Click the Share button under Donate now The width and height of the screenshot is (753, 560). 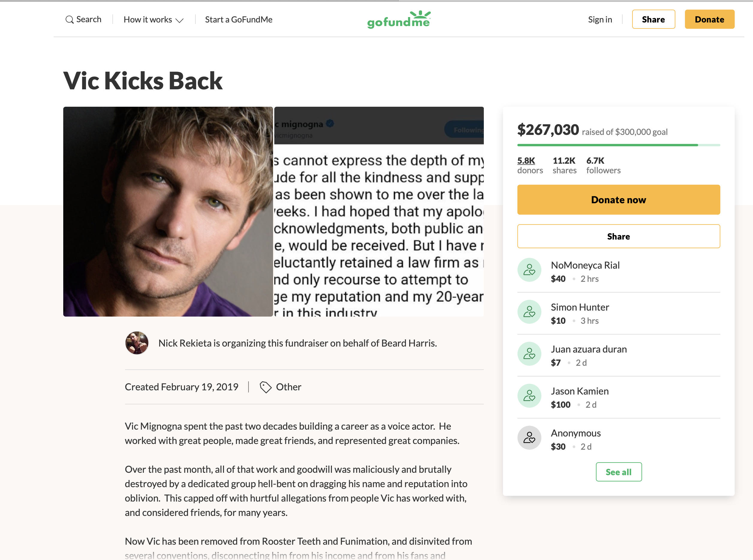click(x=618, y=236)
